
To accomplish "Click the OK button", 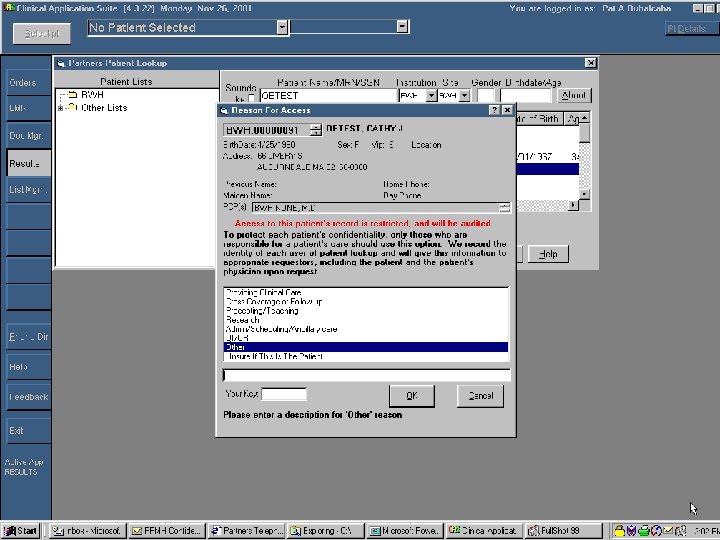I will tap(412, 395).
